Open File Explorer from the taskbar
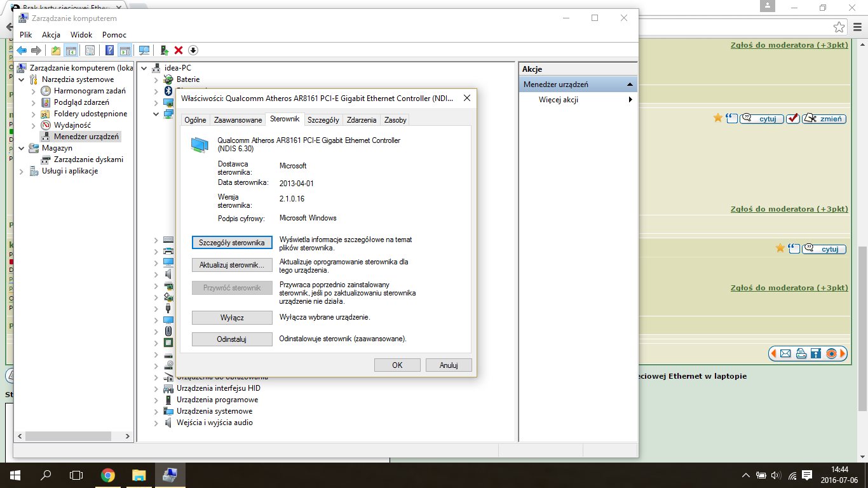Screen dimensions: 868x488 coord(139,475)
